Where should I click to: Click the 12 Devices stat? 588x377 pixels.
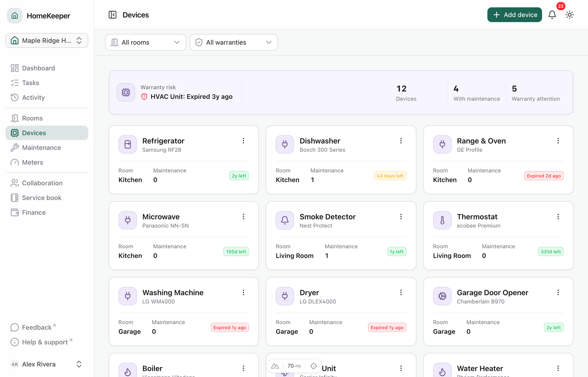pyautogui.click(x=406, y=93)
